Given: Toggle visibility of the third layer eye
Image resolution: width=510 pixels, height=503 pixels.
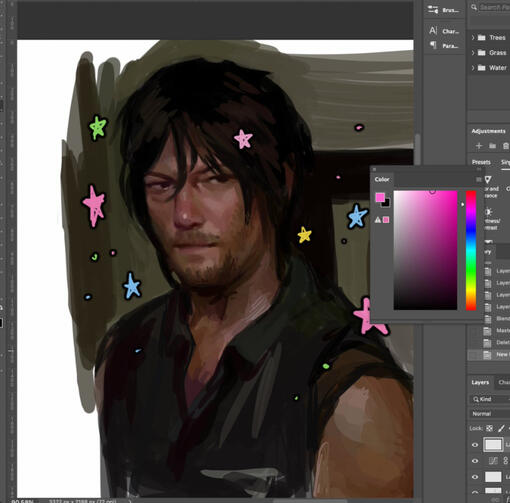Looking at the screenshot, I should [x=475, y=477].
